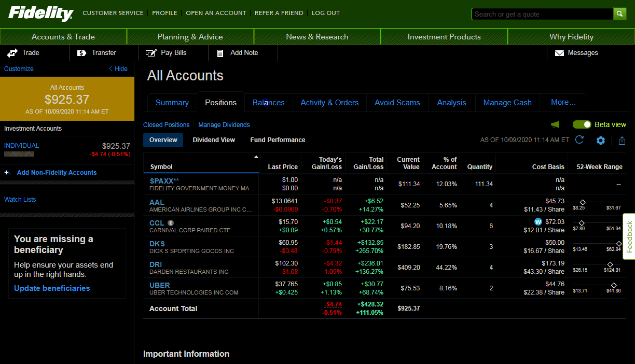The width and height of the screenshot is (635, 364).
Task: Click sort arrow on Symbol column
Action: pos(256,157)
